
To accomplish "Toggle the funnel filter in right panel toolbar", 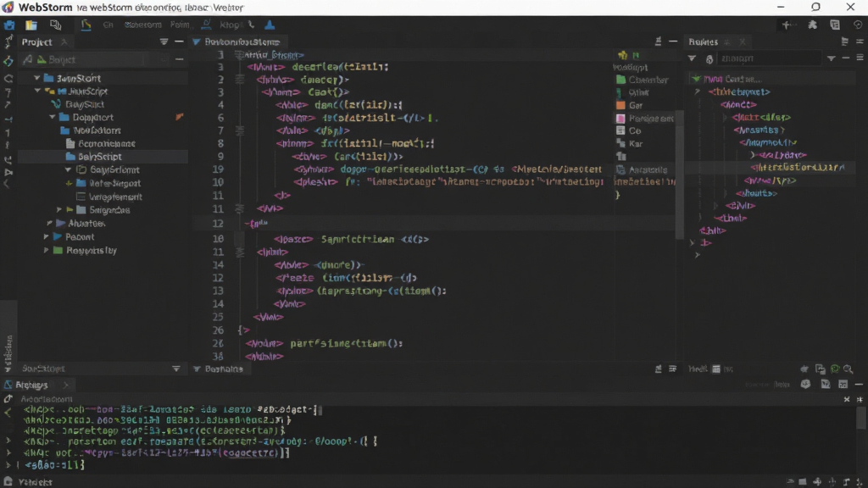I will (x=692, y=58).
